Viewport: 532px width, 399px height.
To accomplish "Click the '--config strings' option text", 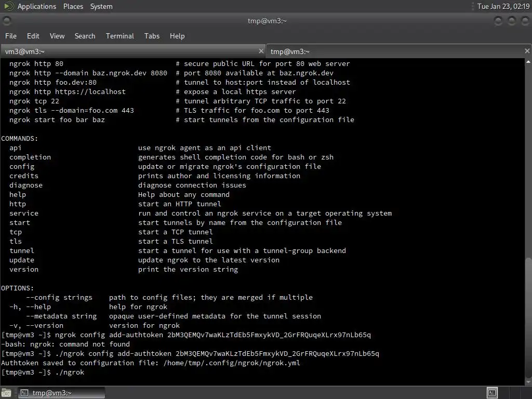I will coord(59,298).
